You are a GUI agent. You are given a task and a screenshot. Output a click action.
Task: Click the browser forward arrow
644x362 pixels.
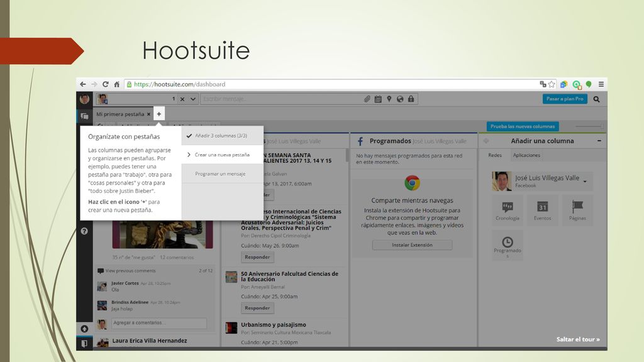coord(94,84)
